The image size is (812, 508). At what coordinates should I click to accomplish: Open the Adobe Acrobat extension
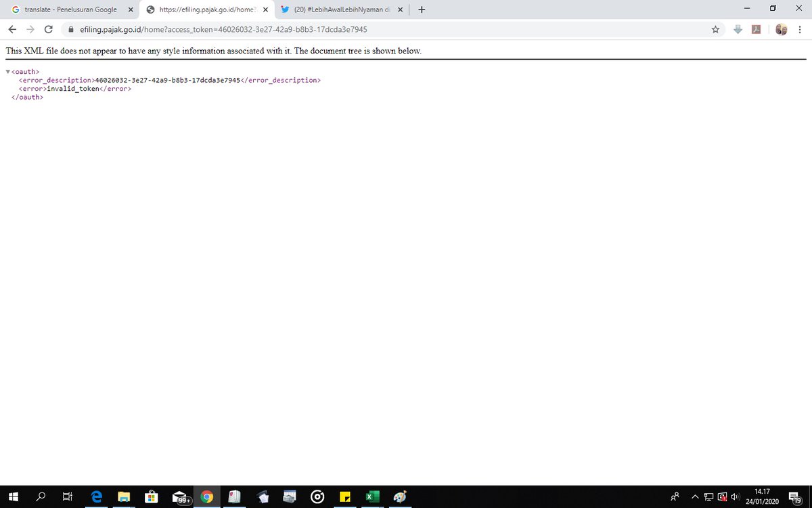757,29
